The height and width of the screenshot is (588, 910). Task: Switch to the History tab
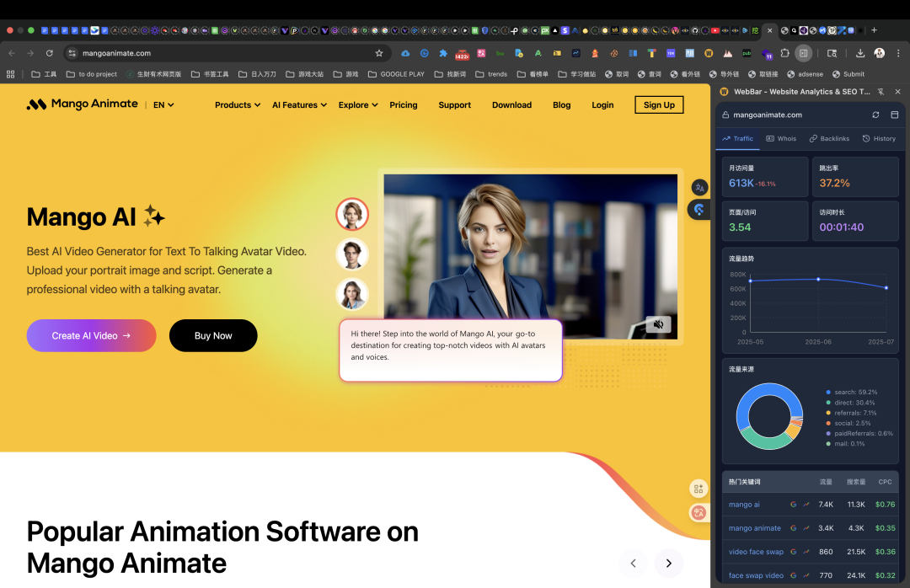pyautogui.click(x=879, y=139)
